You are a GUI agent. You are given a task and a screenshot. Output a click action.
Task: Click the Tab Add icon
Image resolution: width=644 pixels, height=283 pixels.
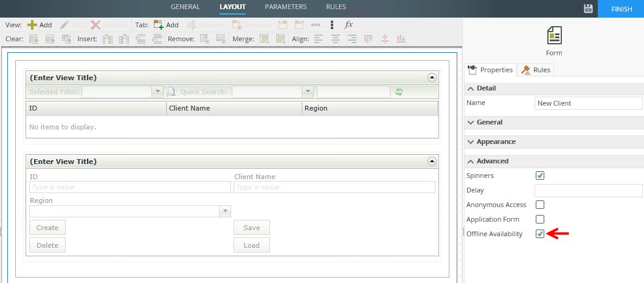pos(159,25)
